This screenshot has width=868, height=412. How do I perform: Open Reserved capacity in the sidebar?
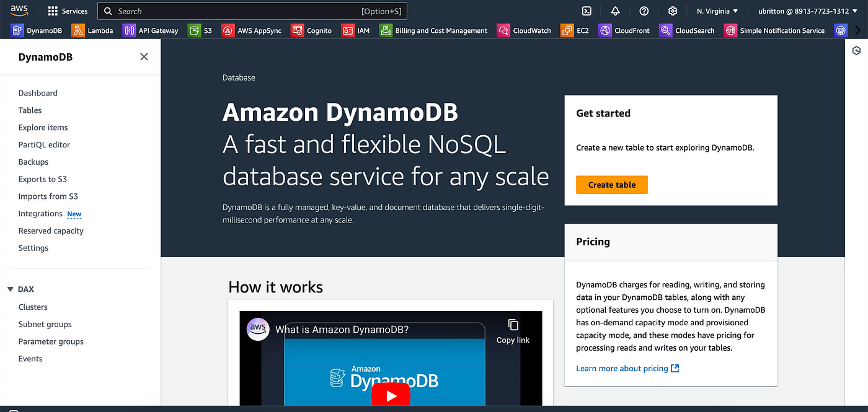(51, 231)
